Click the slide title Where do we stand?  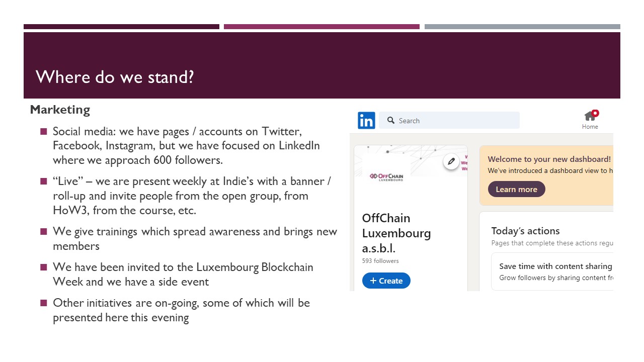coord(115,77)
